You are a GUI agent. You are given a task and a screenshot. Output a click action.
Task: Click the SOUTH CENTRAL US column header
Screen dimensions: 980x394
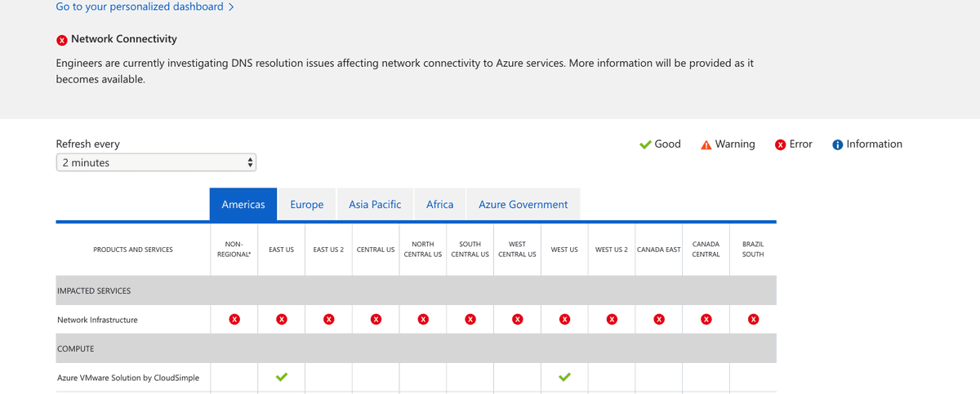(470, 249)
